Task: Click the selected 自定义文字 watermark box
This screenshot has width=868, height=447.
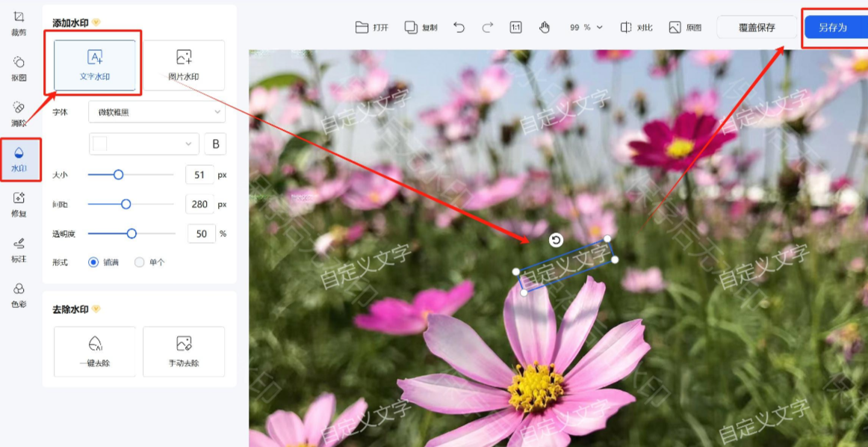Action: point(567,266)
